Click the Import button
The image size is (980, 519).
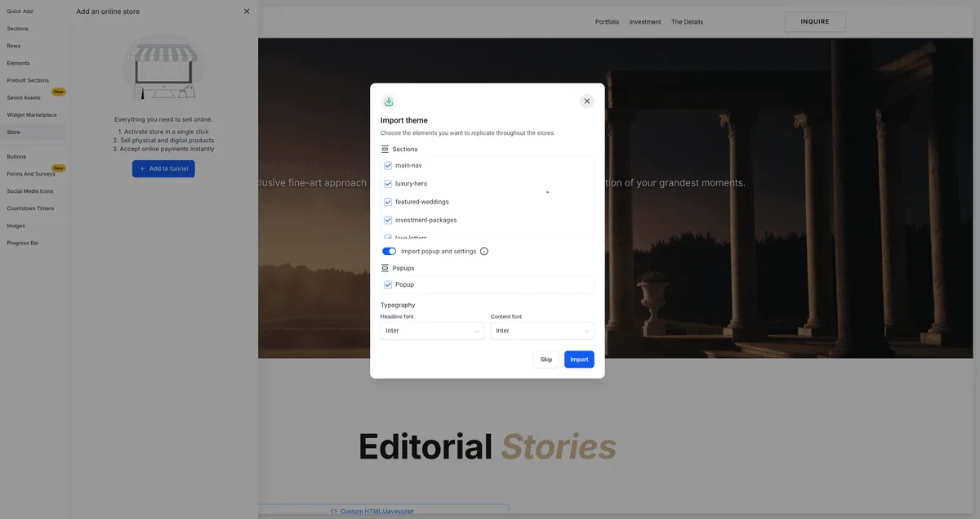(x=579, y=360)
